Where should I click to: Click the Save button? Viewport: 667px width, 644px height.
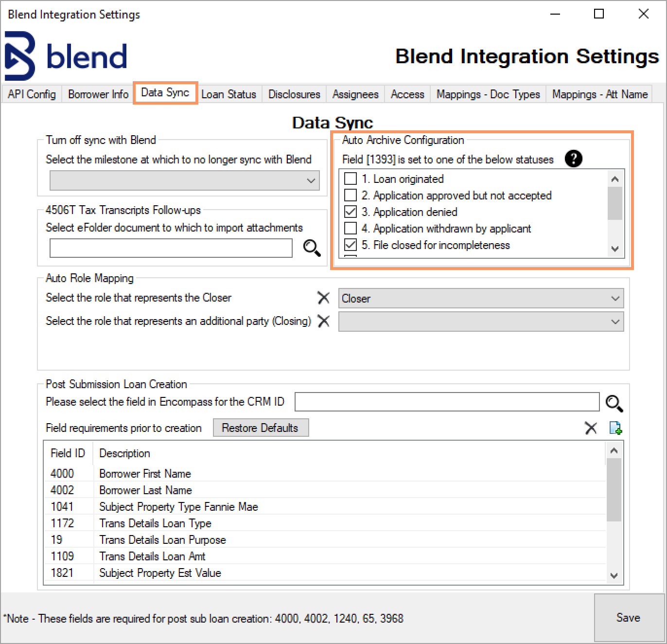tap(629, 618)
